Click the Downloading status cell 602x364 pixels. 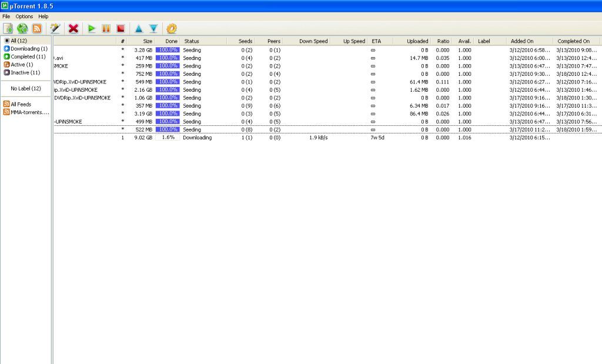coord(198,138)
